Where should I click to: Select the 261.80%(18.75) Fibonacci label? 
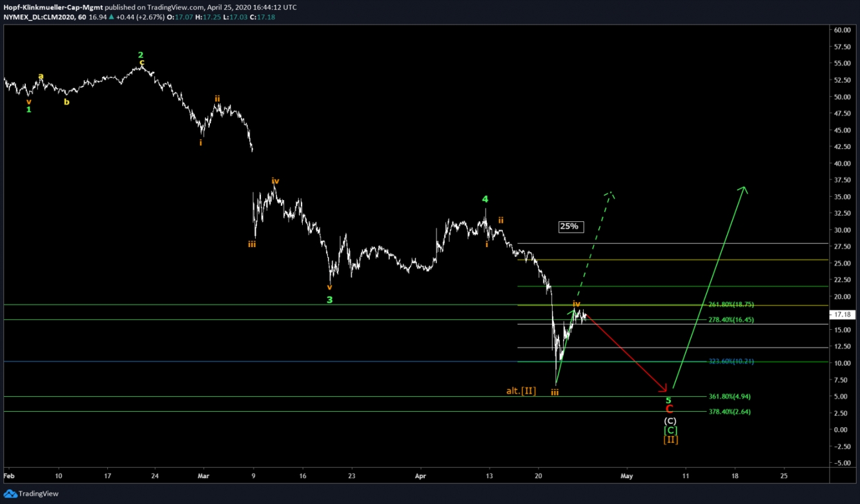coord(731,305)
